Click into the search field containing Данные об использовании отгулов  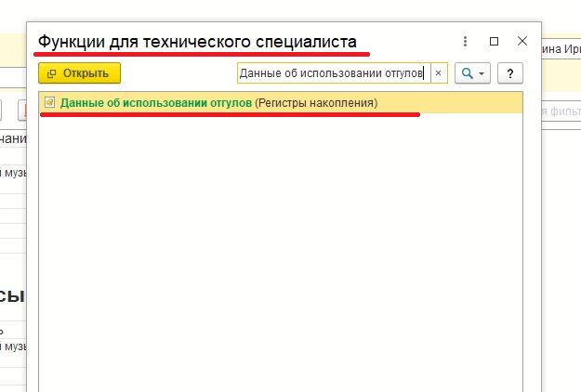334,73
